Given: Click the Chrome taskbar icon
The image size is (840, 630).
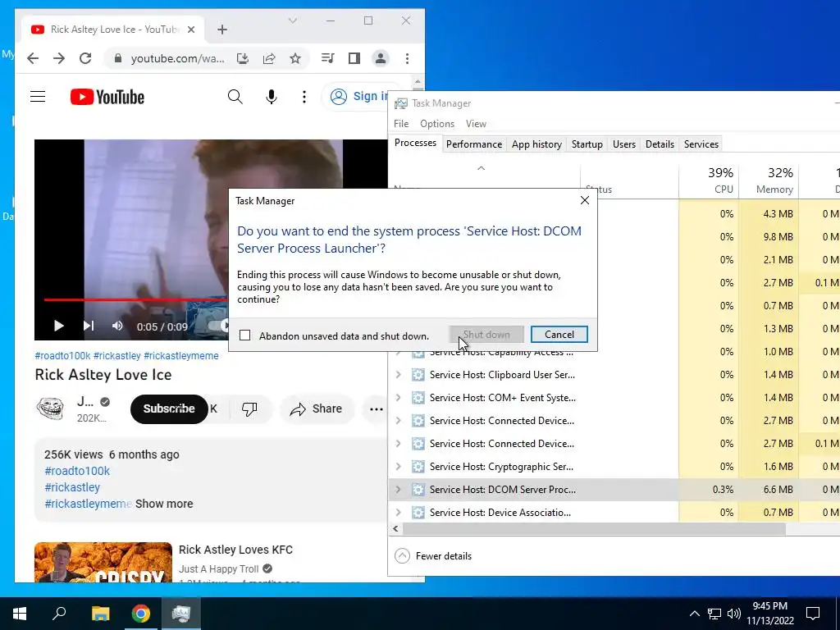Looking at the screenshot, I should (x=141, y=614).
